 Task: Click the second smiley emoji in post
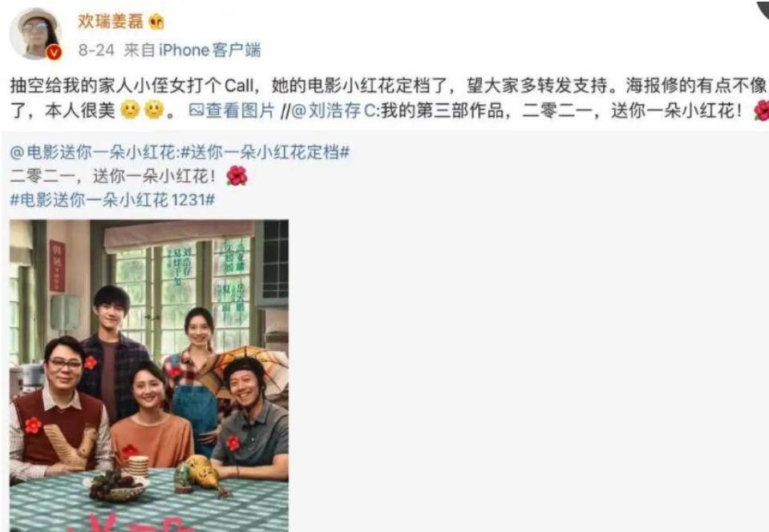153,110
